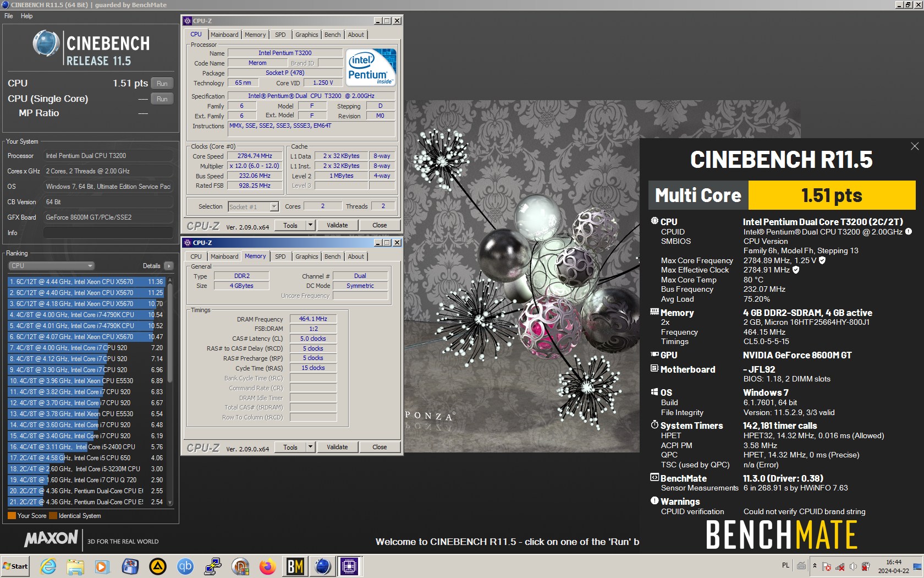924x578 pixels.
Task: Click Multiplier value x 12.0 in CPU-Z
Action: (255, 166)
